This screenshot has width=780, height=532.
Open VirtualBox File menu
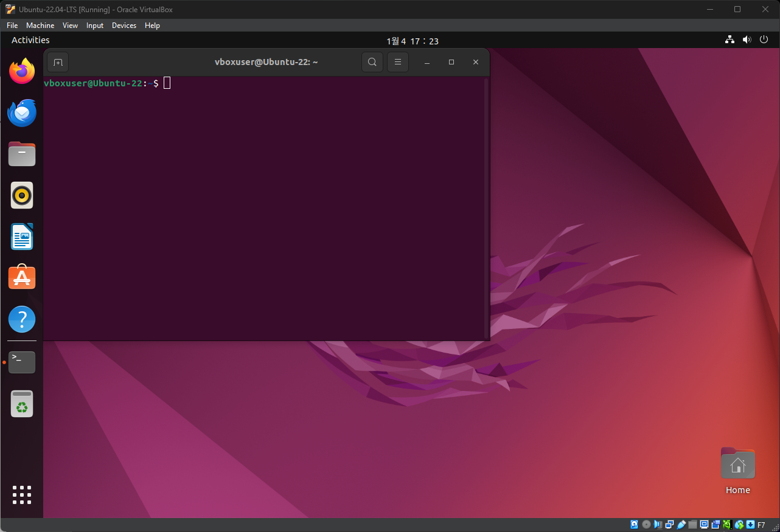click(x=12, y=26)
